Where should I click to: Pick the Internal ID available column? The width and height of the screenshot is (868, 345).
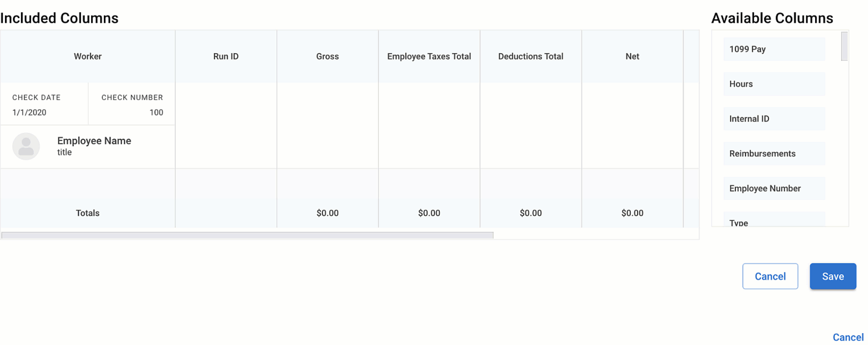pos(774,119)
